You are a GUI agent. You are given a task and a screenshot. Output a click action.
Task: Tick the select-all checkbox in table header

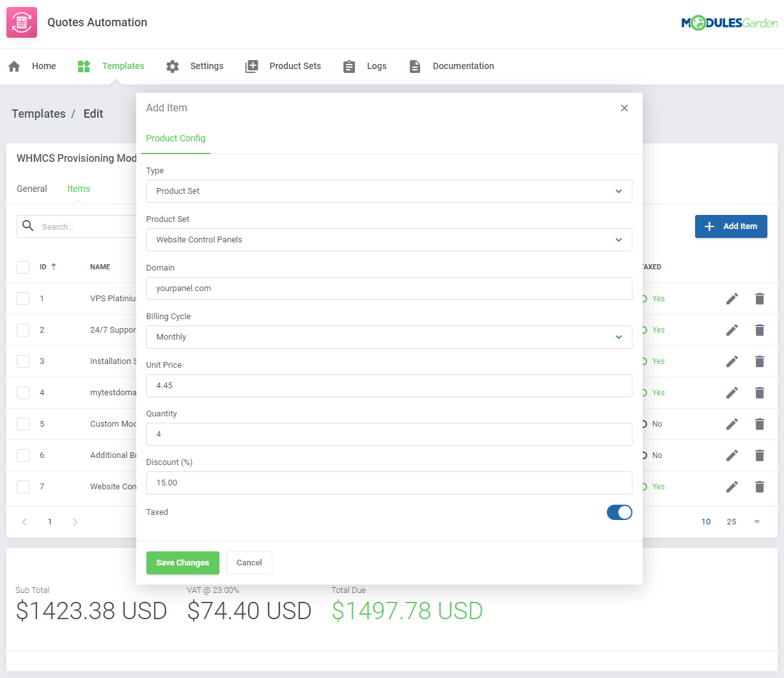pyautogui.click(x=23, y=267)
